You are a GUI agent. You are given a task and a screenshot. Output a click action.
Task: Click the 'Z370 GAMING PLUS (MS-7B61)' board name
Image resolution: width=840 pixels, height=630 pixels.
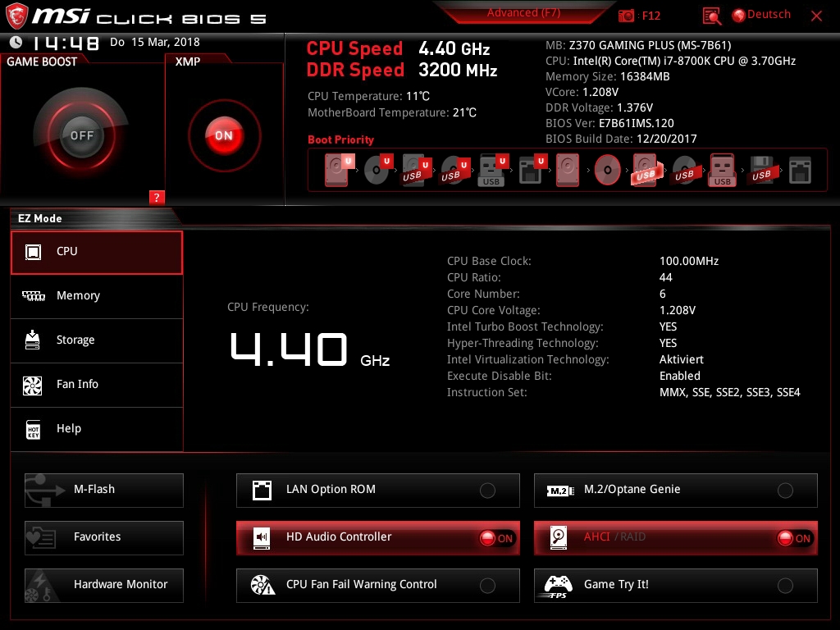[650, 46]
